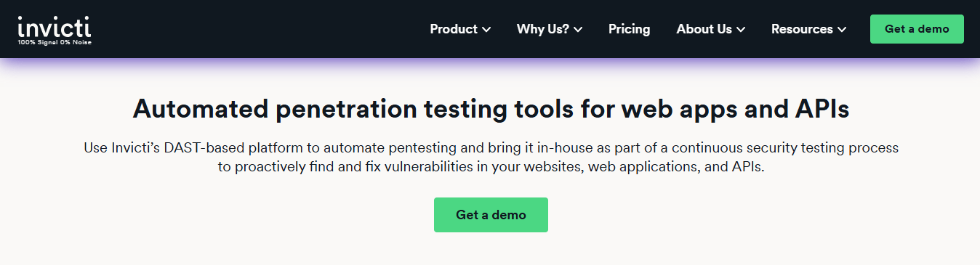Expand the chevron next to Product
Image resolution: width=980 pixels, height=265 pixels.
pos(486,30)
